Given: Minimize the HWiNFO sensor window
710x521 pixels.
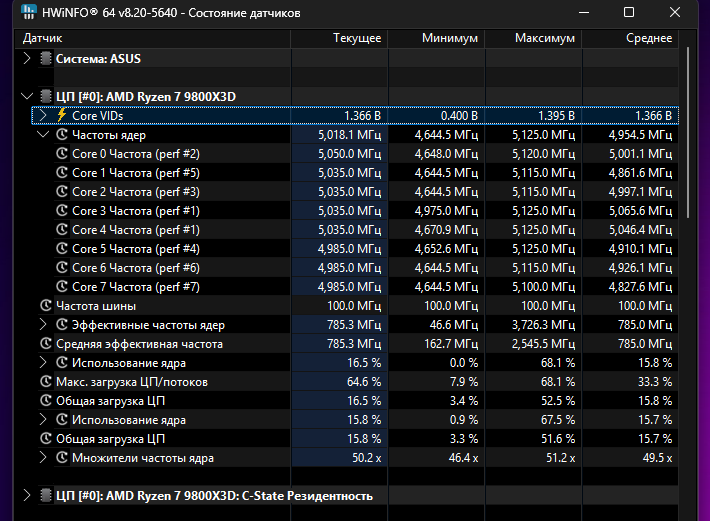Looking at the screenshot, I should tap(584, 12).
